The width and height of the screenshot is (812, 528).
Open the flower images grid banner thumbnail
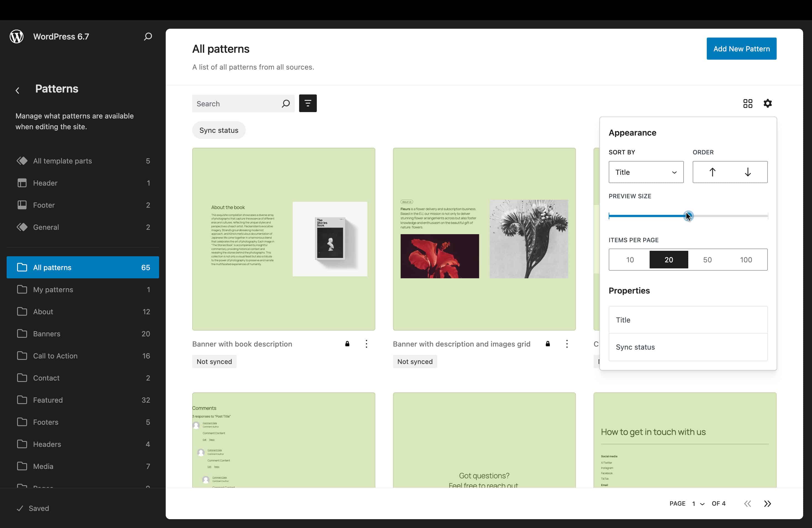(x=484, y=239)
